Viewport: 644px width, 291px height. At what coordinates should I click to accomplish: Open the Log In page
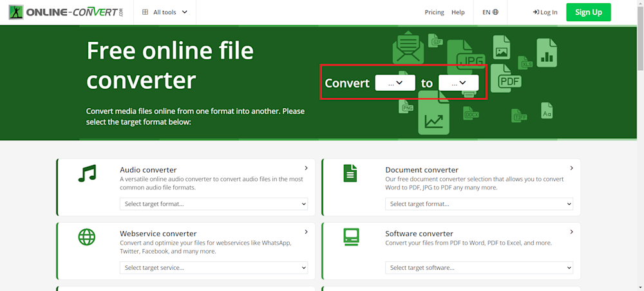tap(545, 12)
